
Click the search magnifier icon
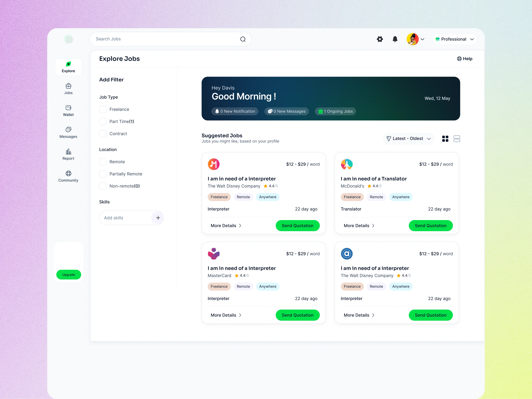pyautogui.click(x=243, y=39)
